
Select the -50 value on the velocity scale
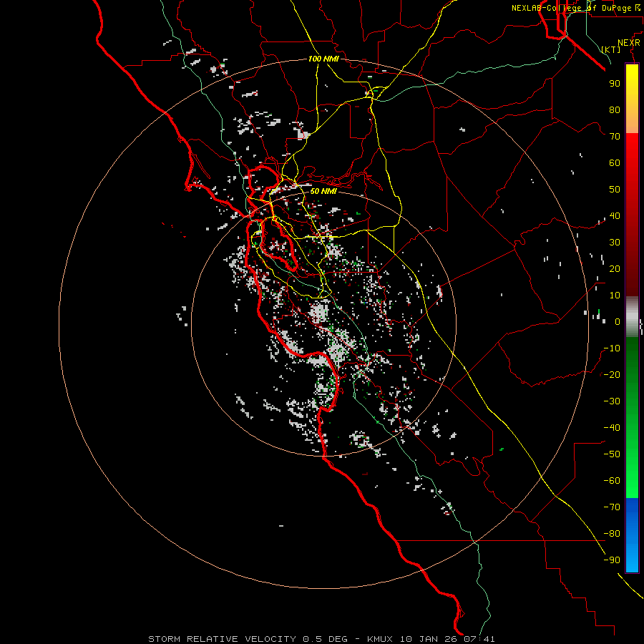tap(612, 454)
